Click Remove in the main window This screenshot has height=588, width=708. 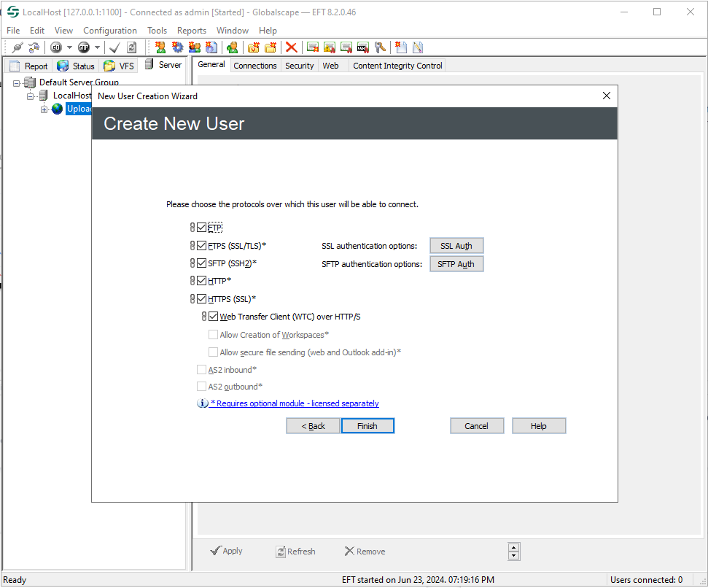365,552
